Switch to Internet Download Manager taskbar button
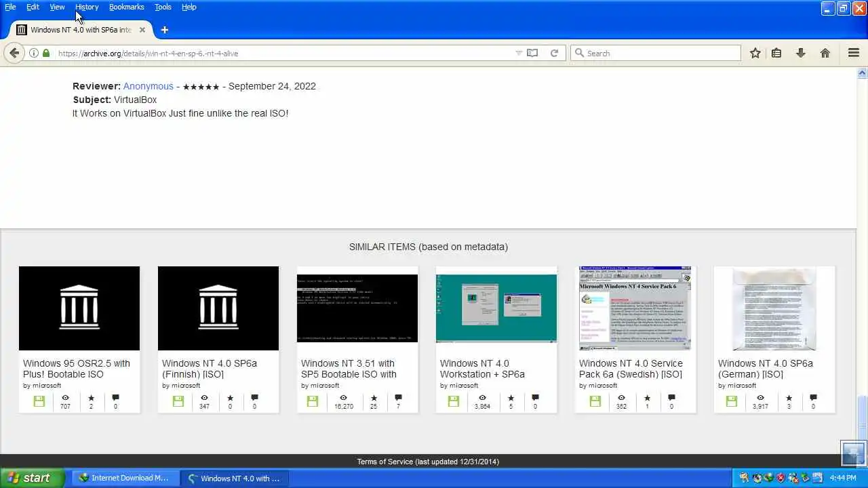 pyautogui.click(x=125, y=478)
